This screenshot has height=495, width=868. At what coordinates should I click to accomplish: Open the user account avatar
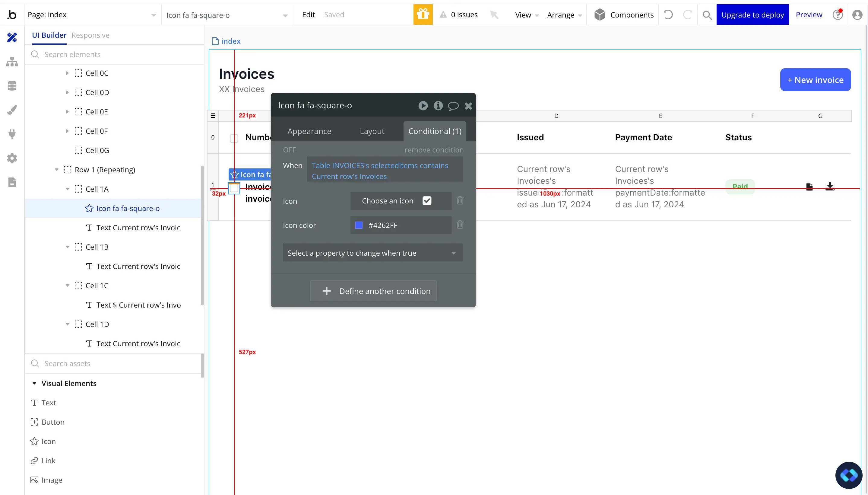point(857,14)
